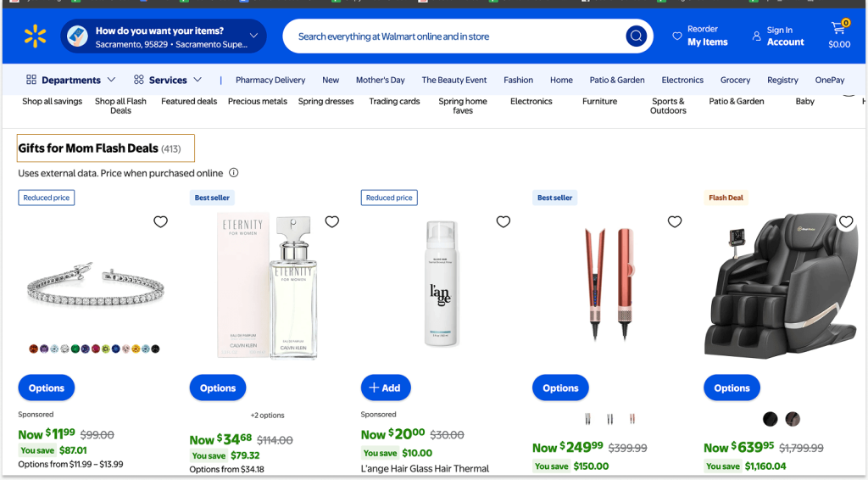The image size is (868, 480).
Task: Click the search magnifier button
Action: 636,36
